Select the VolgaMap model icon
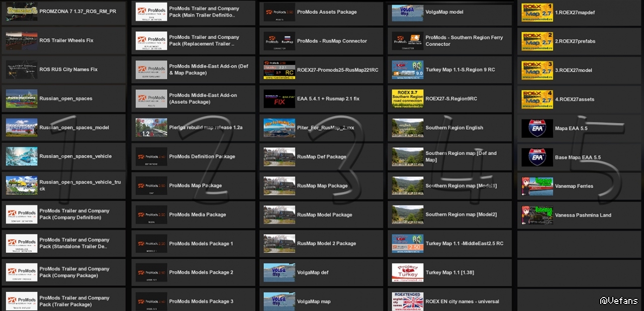The width and height of the screenshot is (644, 311). tap(408, 12)
